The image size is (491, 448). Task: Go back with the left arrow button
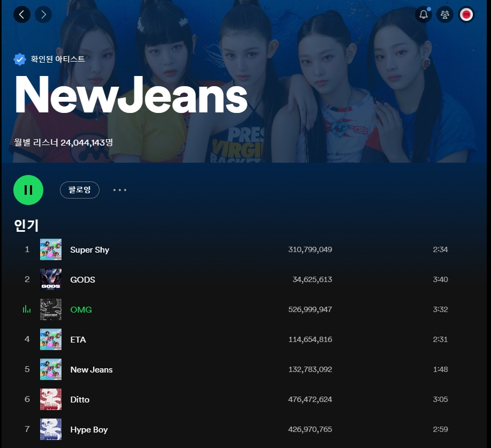(x=22, y=14)
